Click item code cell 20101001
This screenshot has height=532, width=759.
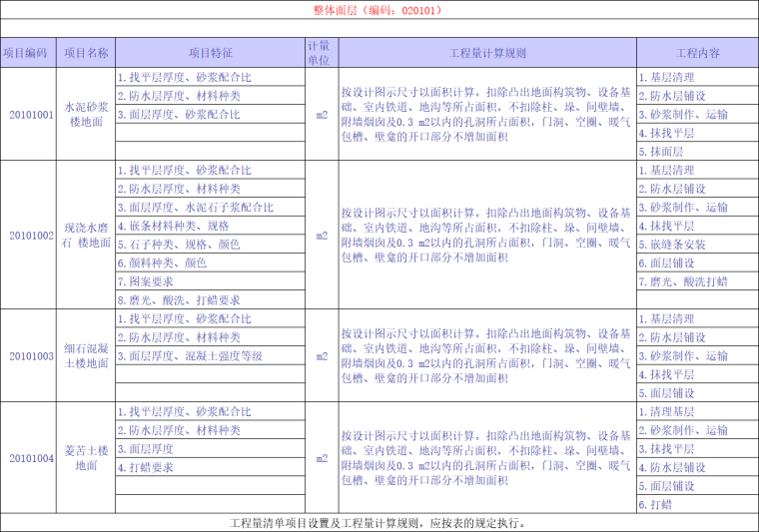tap(28, 115)
